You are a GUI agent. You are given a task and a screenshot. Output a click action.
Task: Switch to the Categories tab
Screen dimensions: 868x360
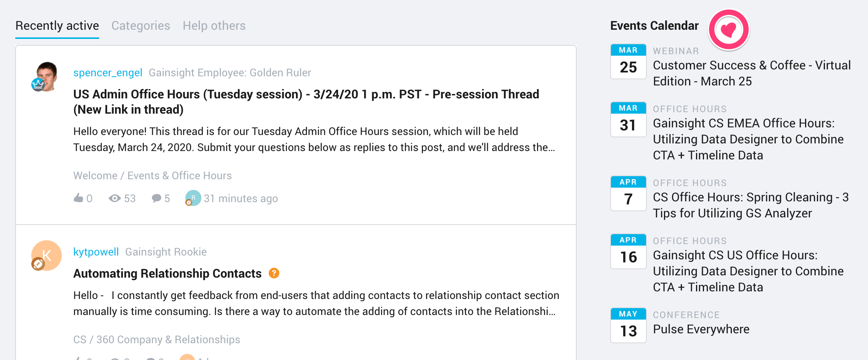click(141, 26)
